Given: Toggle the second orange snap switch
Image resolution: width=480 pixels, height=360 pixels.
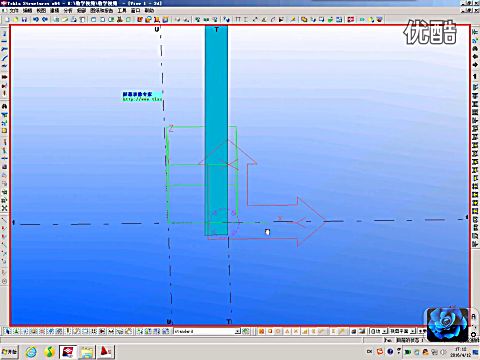Looking at the screenshot, I should (270, 331).
